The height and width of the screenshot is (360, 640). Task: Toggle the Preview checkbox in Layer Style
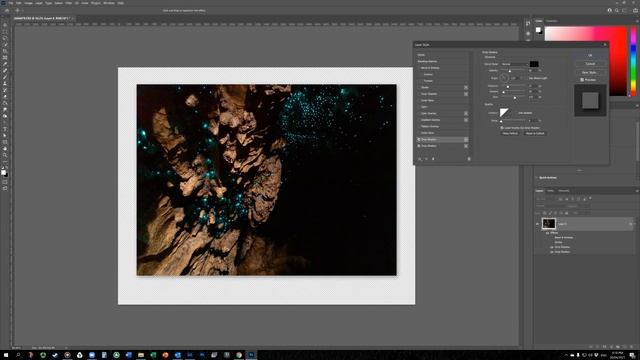(582, 80)
